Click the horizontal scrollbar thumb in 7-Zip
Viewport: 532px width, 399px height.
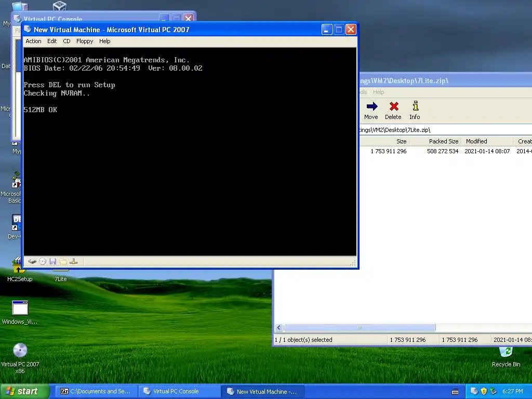(x=360, y=328)
